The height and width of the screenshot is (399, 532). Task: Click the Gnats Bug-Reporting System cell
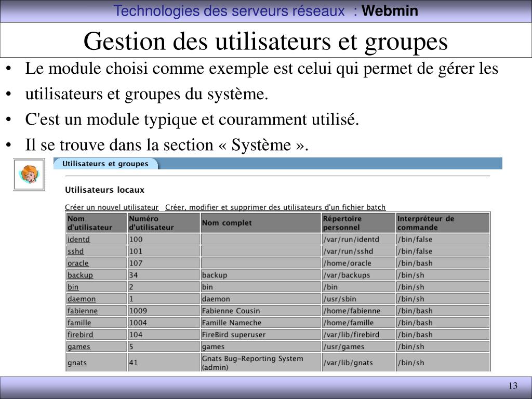[x=261, y=362]
